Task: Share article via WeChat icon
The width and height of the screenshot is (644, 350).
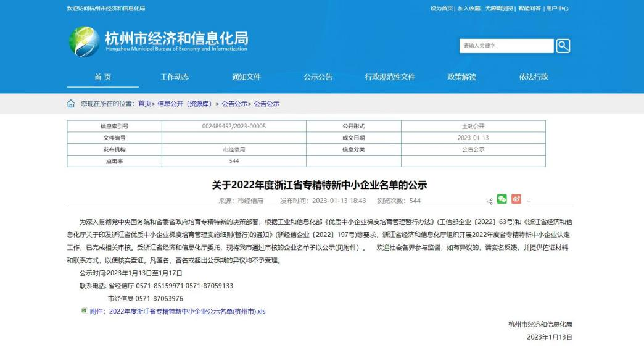Action: click(x=502, y=199)
